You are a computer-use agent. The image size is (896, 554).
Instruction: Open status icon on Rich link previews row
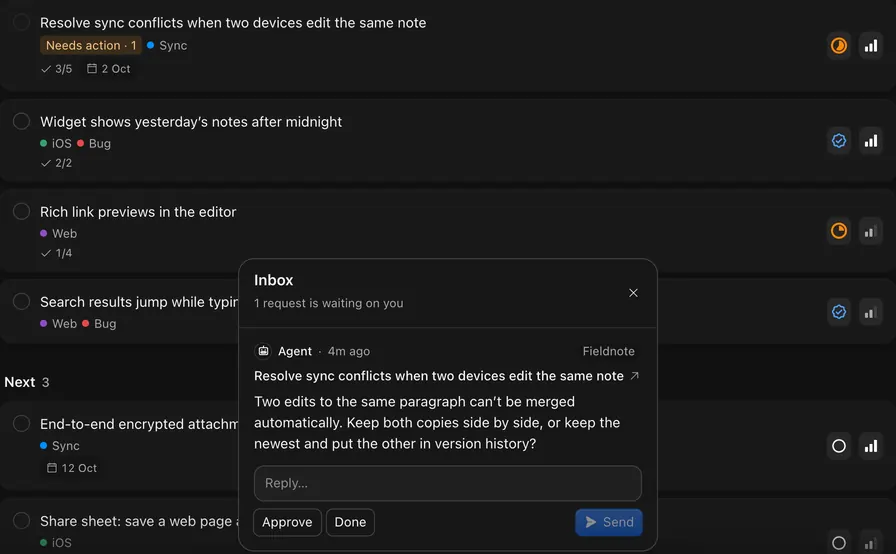pos(838,231)
